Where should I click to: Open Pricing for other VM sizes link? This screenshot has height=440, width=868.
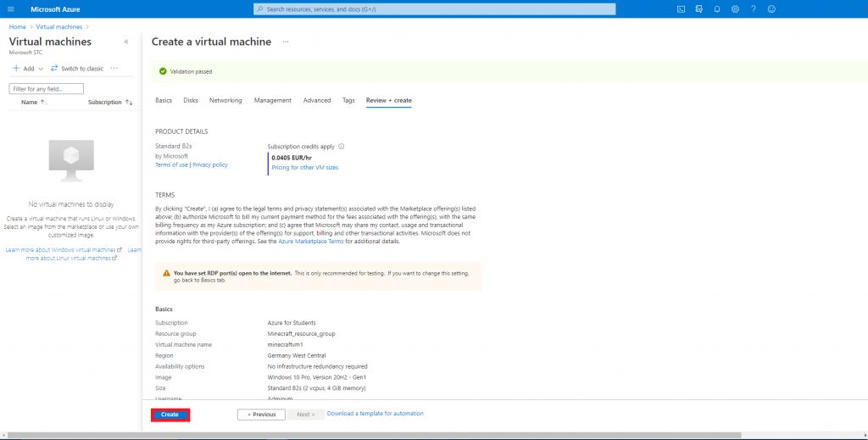(304, 168)
